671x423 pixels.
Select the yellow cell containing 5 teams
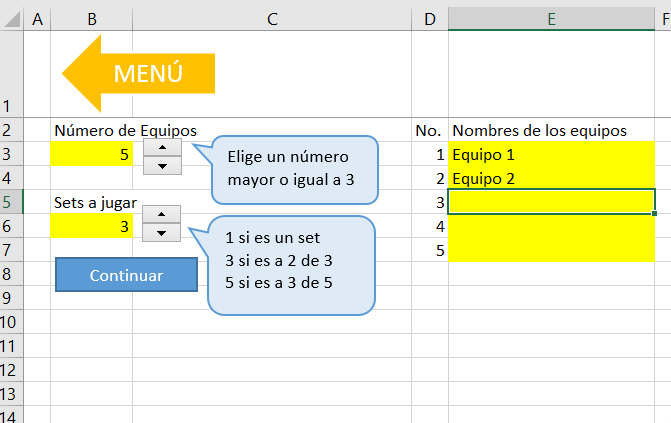[x=91, y=155]
